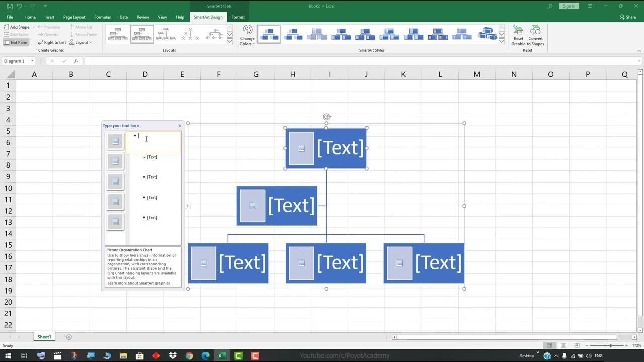Open the Change Colors dropdown
The width and height of the screenshot is (644, 362).
[x=247, y=35]
